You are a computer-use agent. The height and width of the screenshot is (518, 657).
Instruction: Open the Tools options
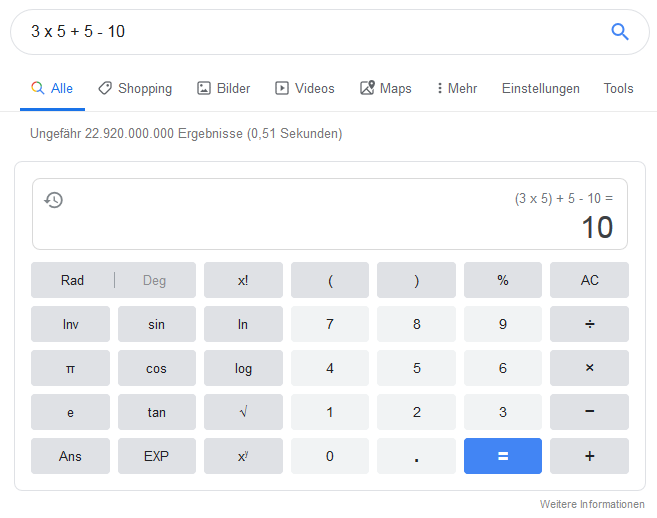pyautogui.click(x=618, y=89)
